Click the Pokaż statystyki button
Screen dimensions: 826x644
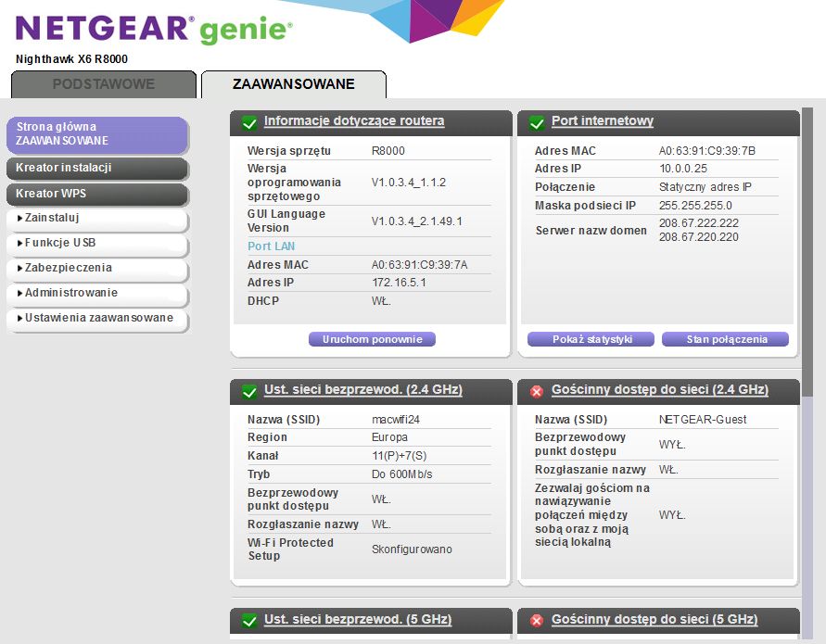pyautogui.click(x=591, y=339)
